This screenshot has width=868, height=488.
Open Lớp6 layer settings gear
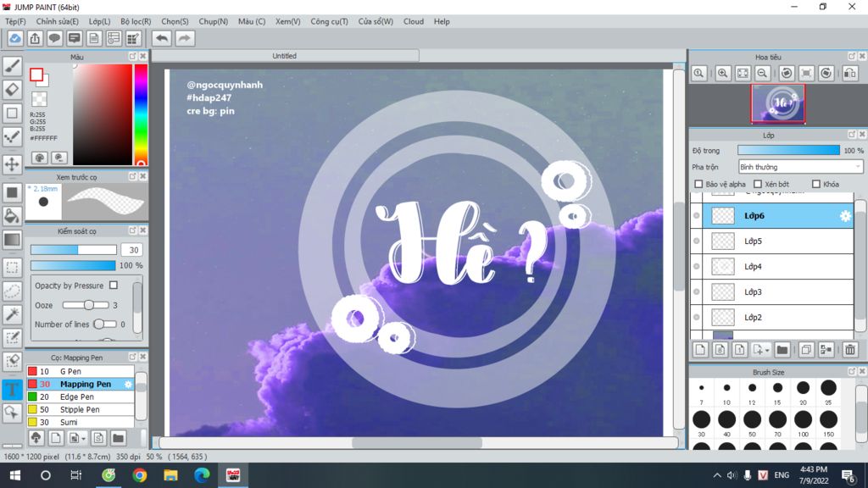pos(845,216)
